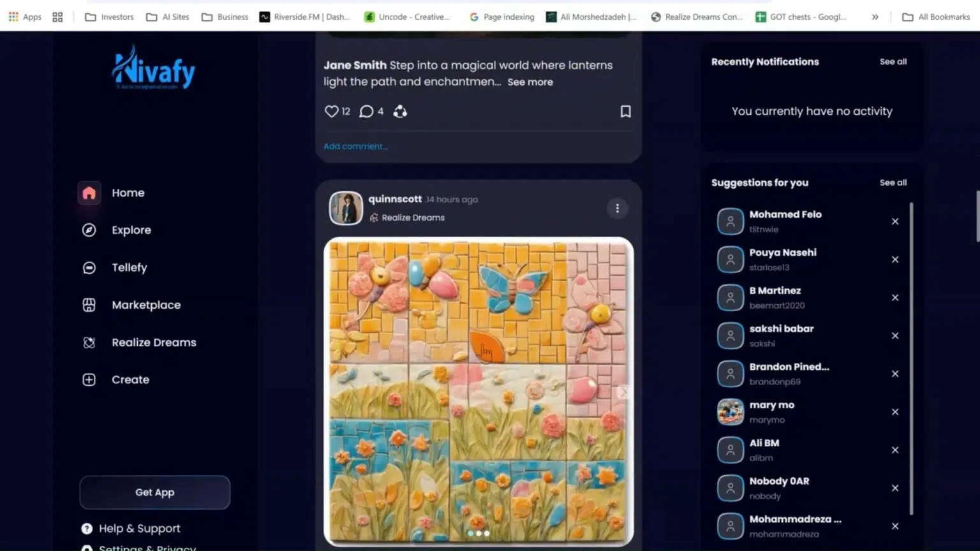
Task: Open the Chrome Apps grid icon
Action: (13, 17)
